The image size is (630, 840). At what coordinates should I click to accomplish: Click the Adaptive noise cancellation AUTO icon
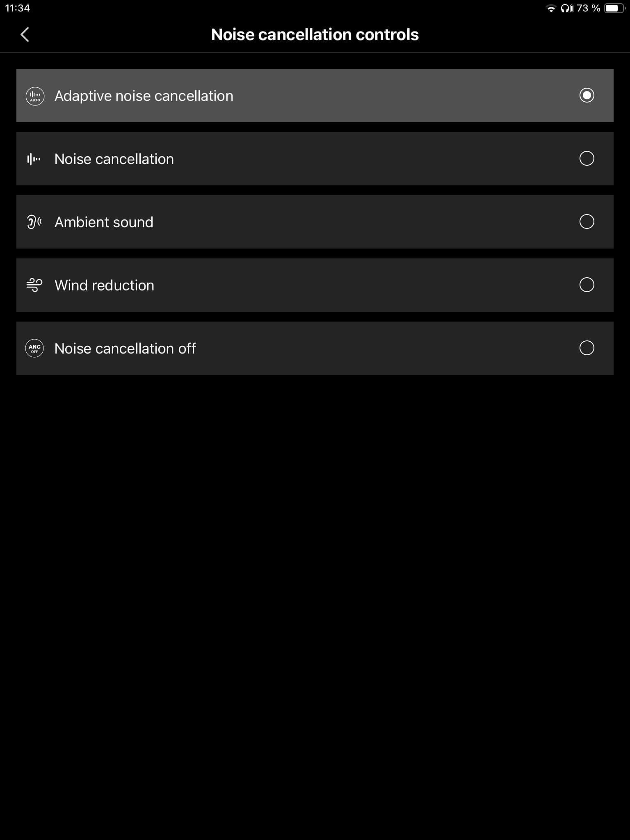coord(35,96)
